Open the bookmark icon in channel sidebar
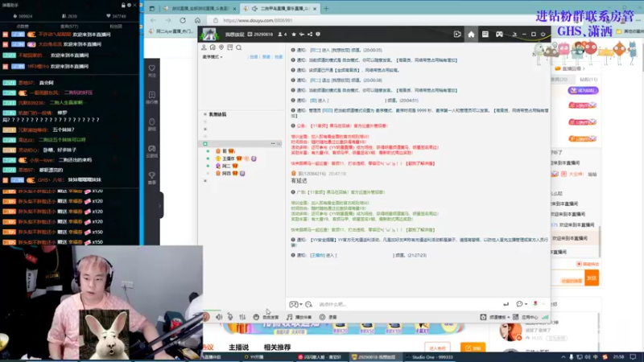644x362 pixels. 230,47
